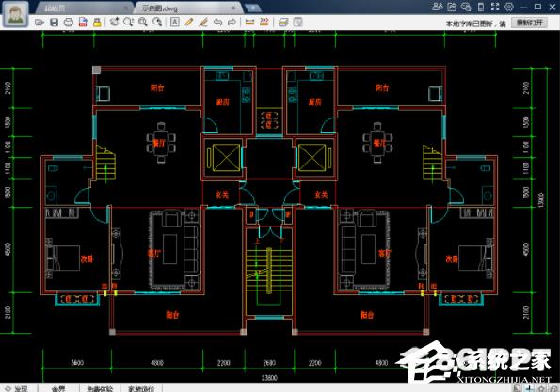Viewport: 560px width, 392px height.
Task: Choose the yellow pencil drawing tool
Action: [189, 23]
